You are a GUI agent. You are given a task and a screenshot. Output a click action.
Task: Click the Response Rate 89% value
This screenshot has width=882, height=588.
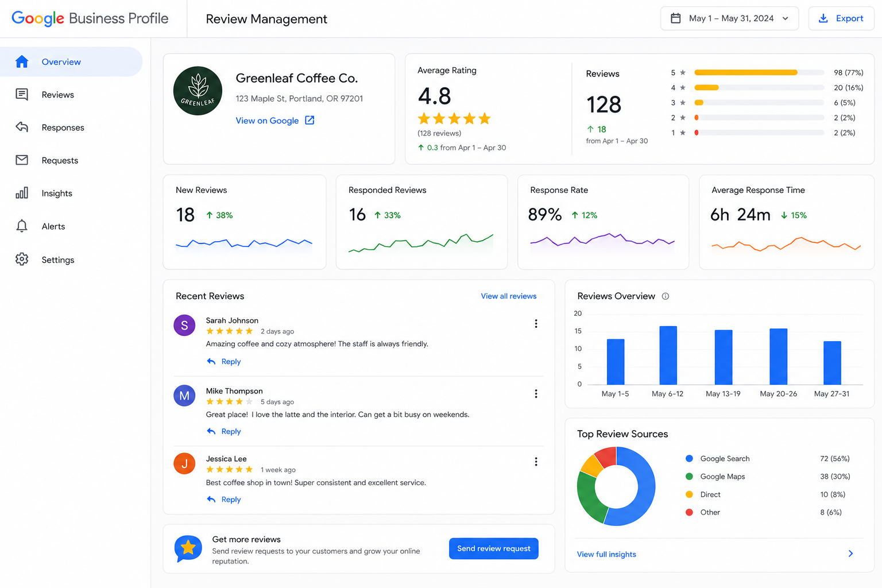tap(545, 214)
